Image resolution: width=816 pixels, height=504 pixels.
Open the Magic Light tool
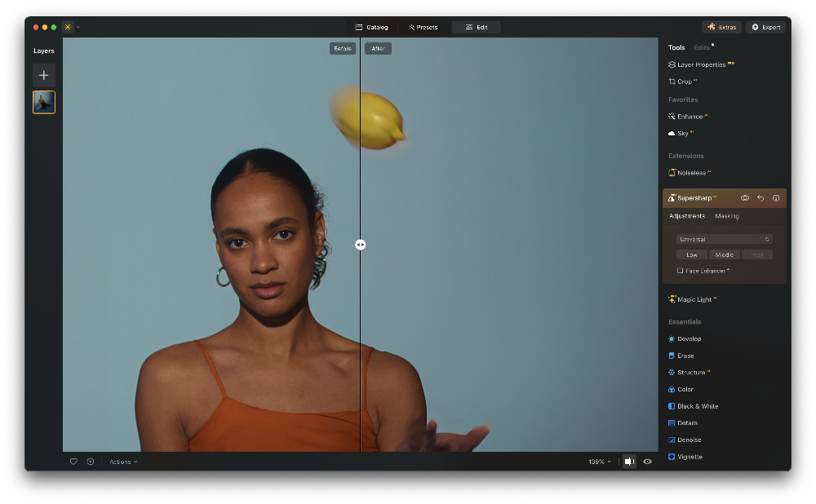pos(695,299)
